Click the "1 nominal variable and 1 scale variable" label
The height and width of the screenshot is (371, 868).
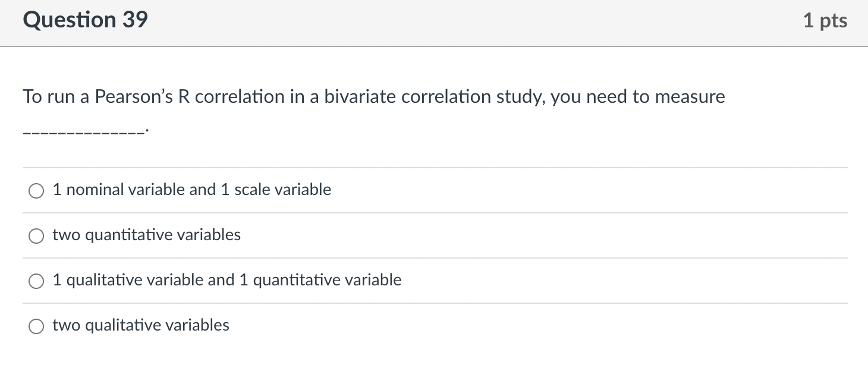tap(191, 190)
